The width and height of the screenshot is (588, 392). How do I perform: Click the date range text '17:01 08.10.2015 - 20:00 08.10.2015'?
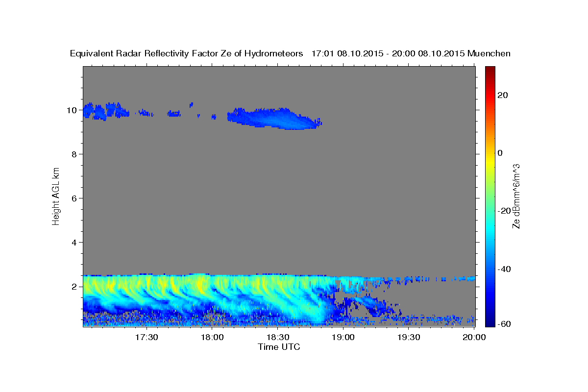pyautogui.click(x=388, y=54)
